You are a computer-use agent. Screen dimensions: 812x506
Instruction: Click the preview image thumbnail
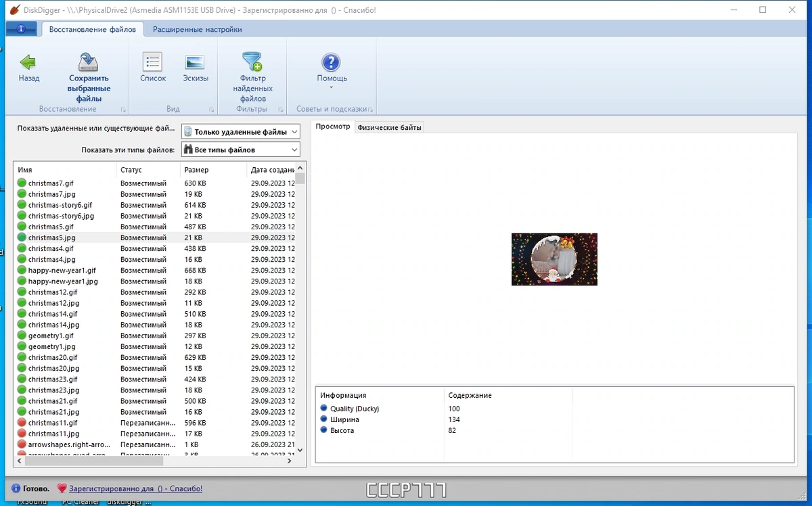[x=554, y=259]
